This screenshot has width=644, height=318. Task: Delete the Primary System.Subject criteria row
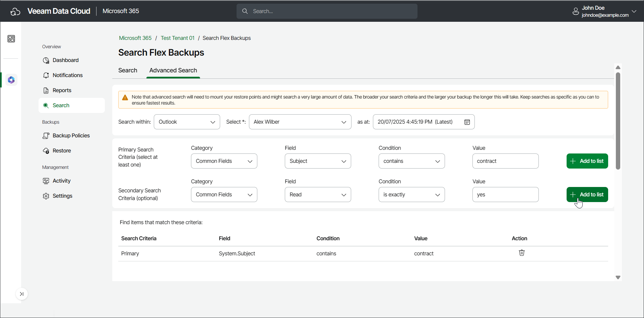pyautogui.click(x=522, y=253)
